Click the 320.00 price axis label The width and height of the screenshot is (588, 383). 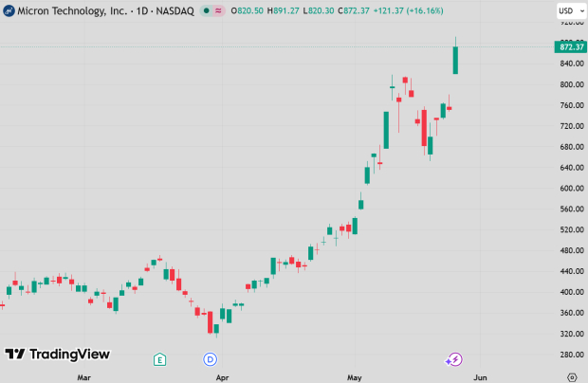[x=572, y=334]
